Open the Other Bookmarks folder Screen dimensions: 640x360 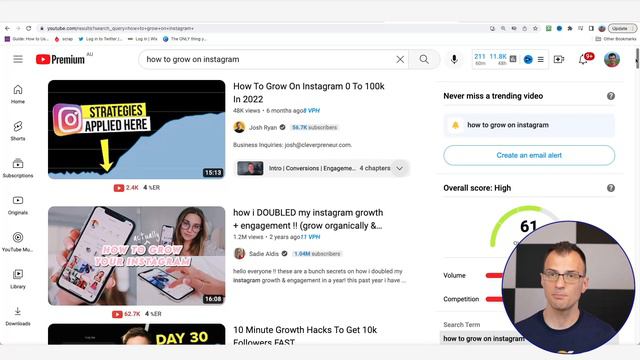[616, 39]
